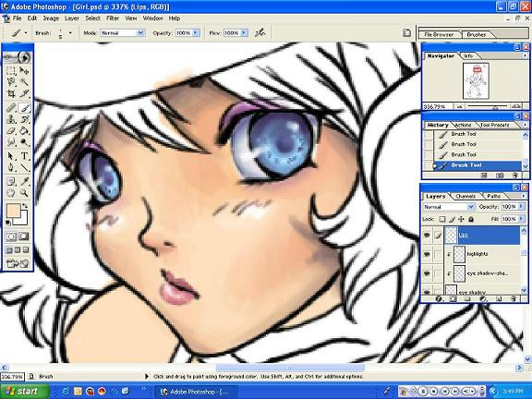The height and width of the screenshot is (399, 532).
Task: Hide the Lips layer
Action: click(427, 235)
